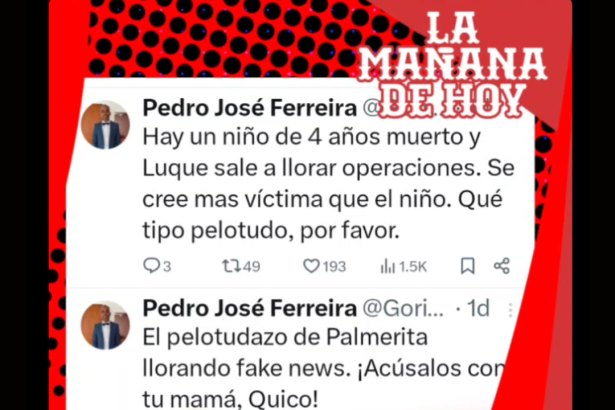The image size is (615, 410).
Task: Bookmark the tweet about Luque
Action: pyautogui.click(x=468, y=266)
